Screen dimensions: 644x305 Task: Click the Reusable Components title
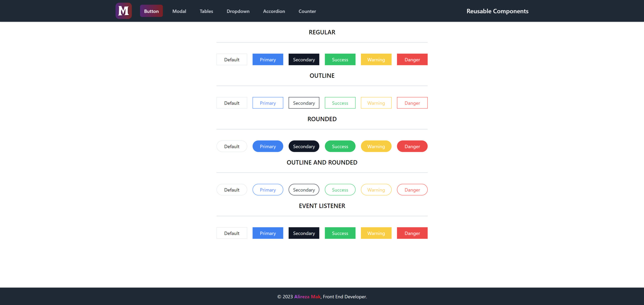tap(497, 11)
